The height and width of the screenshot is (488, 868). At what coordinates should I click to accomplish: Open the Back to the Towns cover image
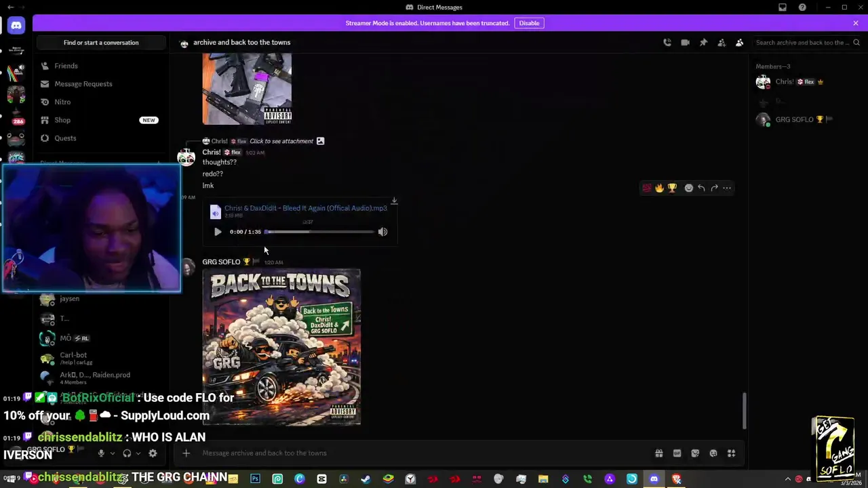(x=281, y=347)
